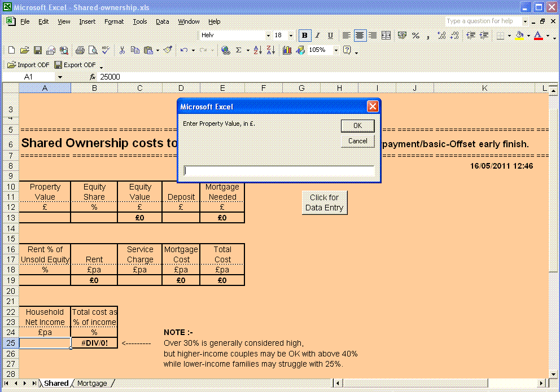
Task: Open the Format menu
Action: (114, 22)
